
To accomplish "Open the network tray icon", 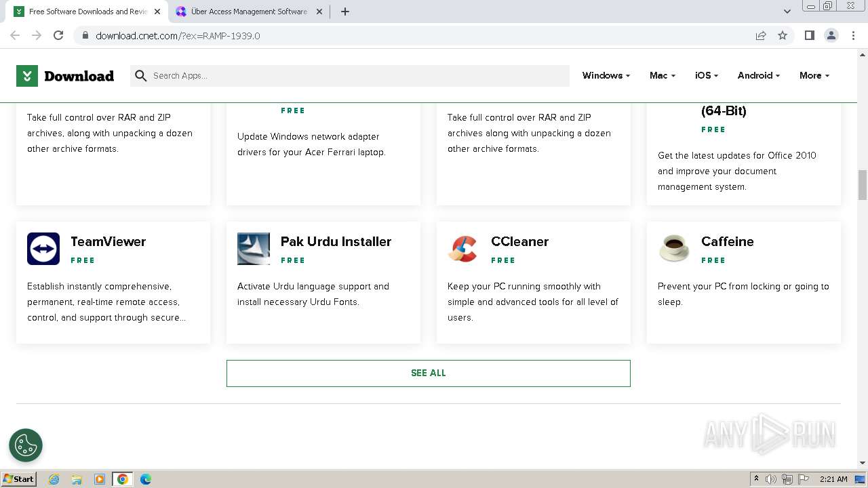I will click(x=787, y=479).
